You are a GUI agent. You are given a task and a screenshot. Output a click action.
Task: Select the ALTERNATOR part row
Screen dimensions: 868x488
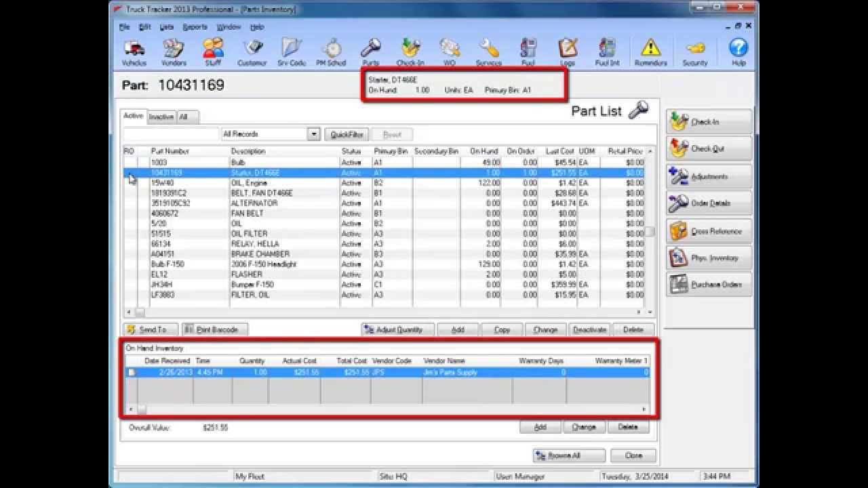click(384, 203)
